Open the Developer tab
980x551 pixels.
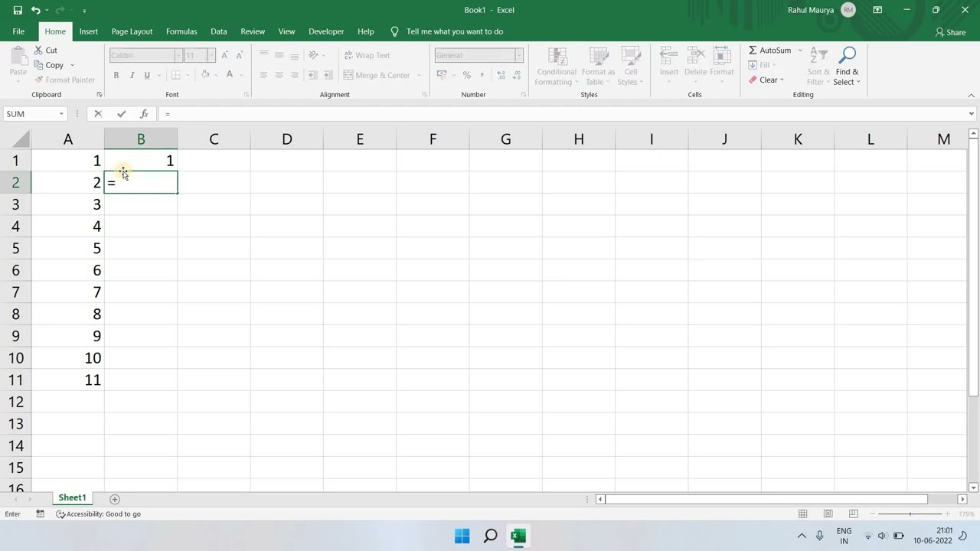pos(326,31)
